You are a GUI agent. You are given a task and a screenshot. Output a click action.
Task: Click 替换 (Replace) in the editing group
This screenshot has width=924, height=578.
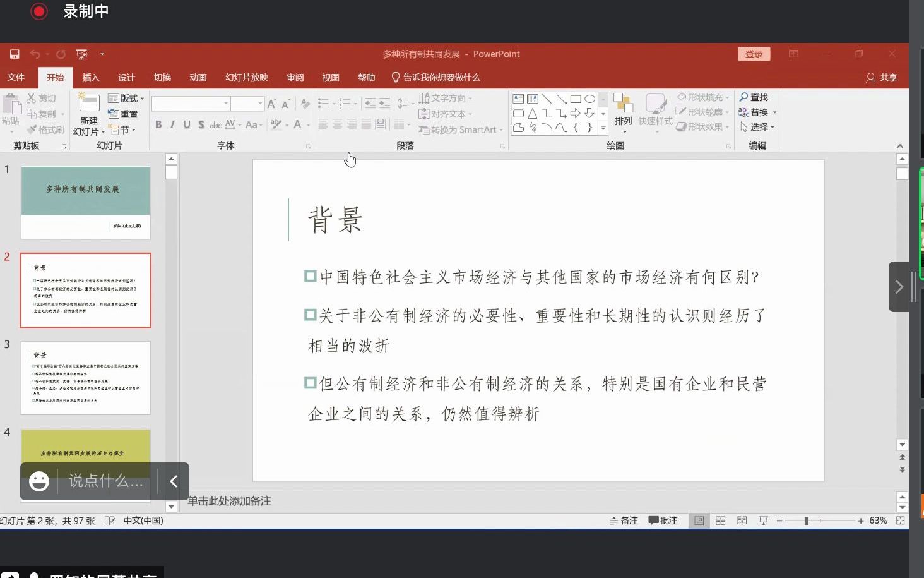pyautogui.click(x=757, y=112)
